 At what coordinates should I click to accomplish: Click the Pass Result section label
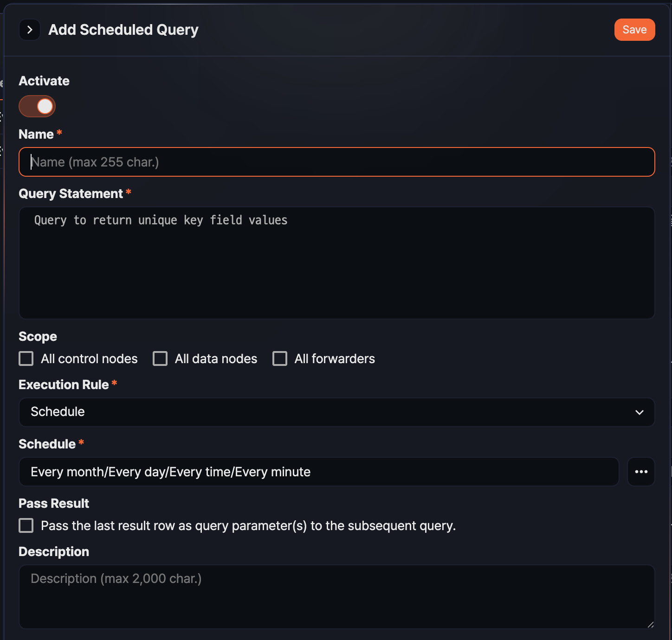[x=53, y=503]
